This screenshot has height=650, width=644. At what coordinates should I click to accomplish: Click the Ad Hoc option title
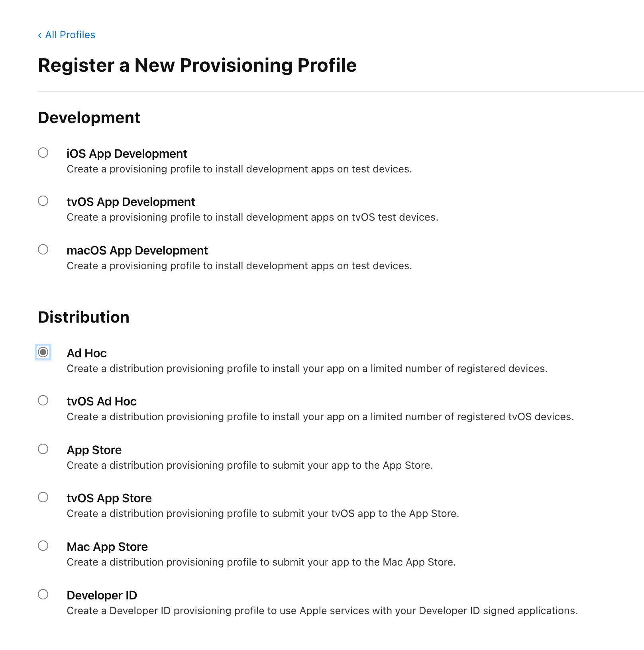tap(86, 353)
